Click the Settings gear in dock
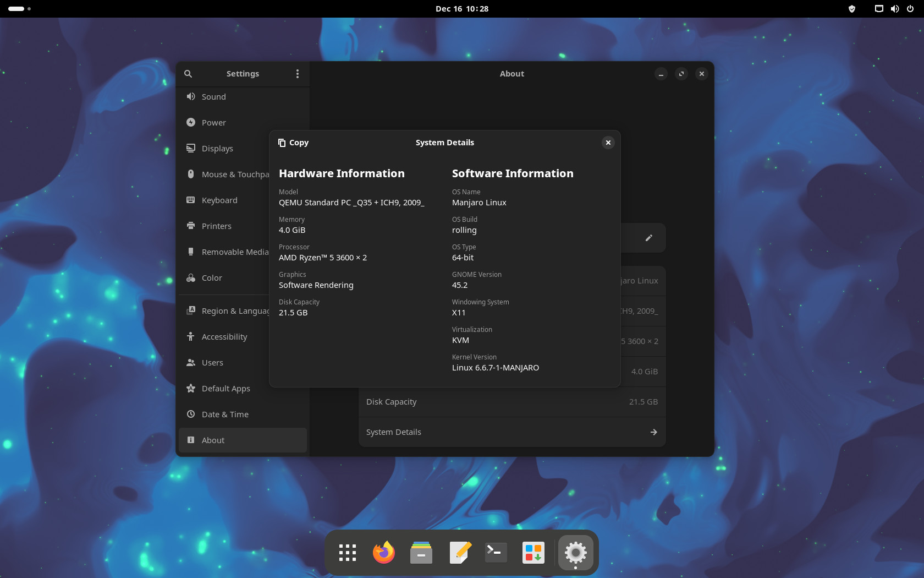The width and height of the screenshot is (924, 578). [x=575, y=552]
